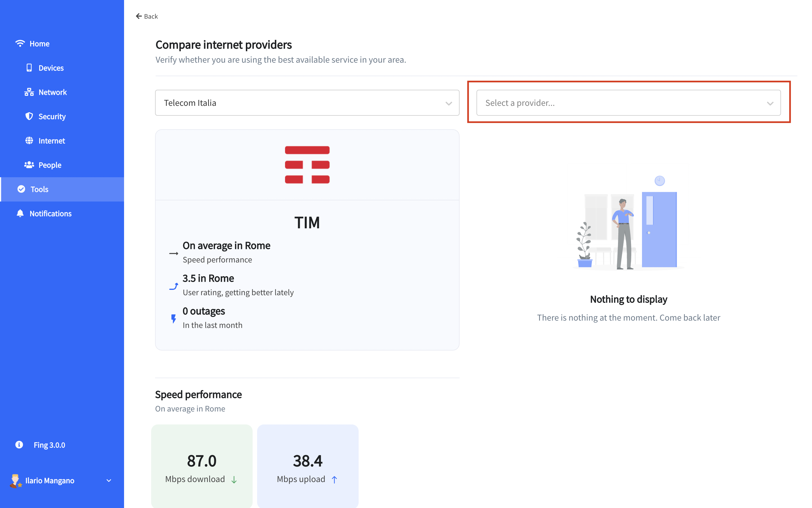Open the Notifications page

[x=62, y=213]
